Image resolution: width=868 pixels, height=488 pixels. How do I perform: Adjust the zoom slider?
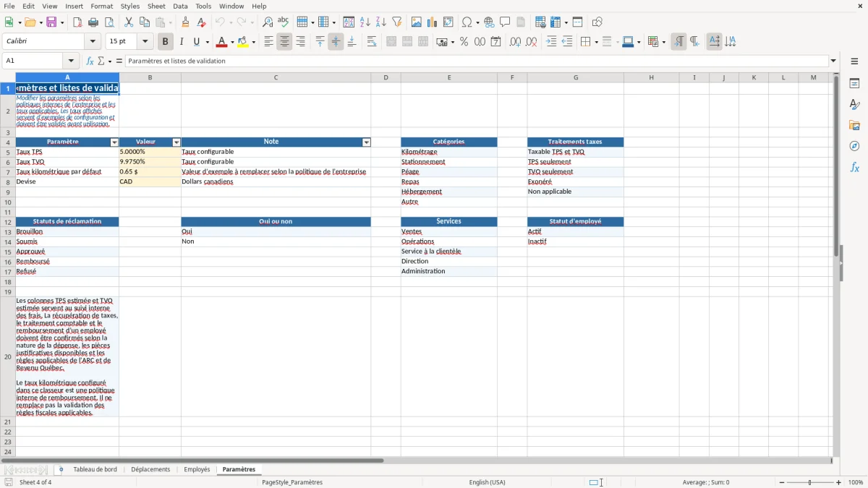pos(809,482)
